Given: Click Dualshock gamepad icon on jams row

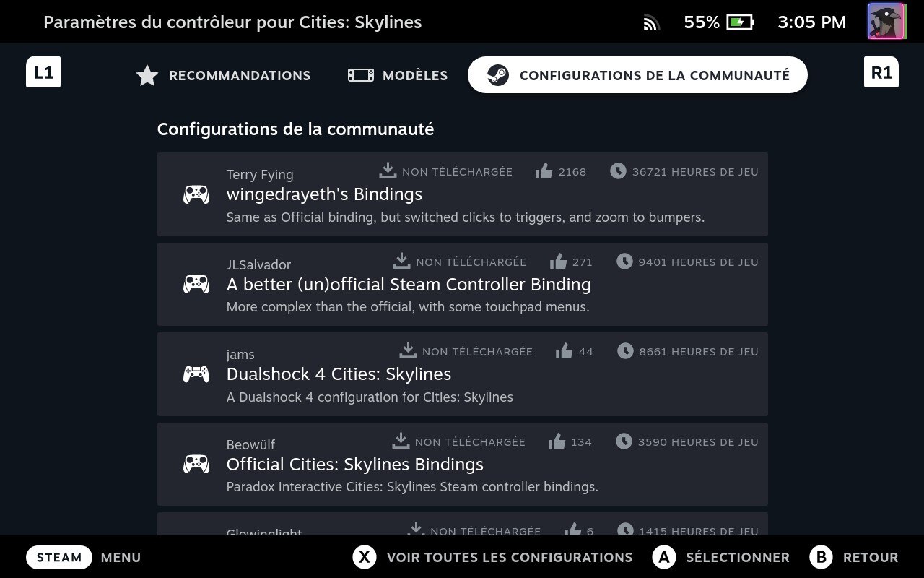Looking at the screenshot, I should point(196,374).
